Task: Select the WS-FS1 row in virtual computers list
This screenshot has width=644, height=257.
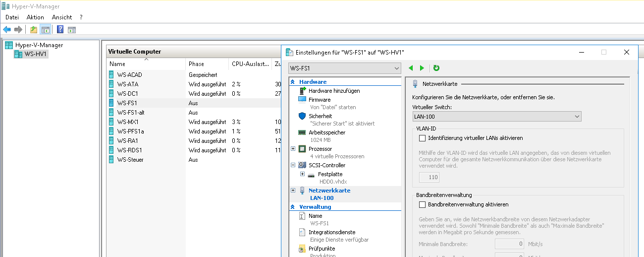Action: tap(194, 103)
